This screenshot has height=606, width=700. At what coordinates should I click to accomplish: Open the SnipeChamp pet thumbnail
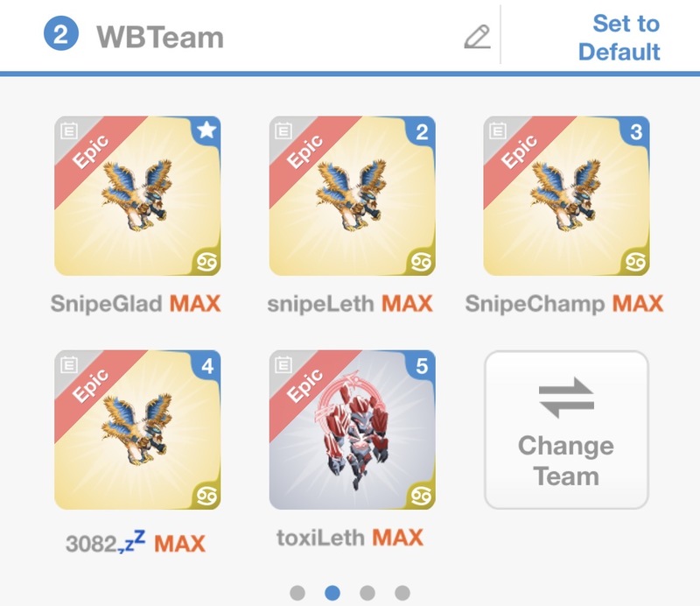(566, 196)
